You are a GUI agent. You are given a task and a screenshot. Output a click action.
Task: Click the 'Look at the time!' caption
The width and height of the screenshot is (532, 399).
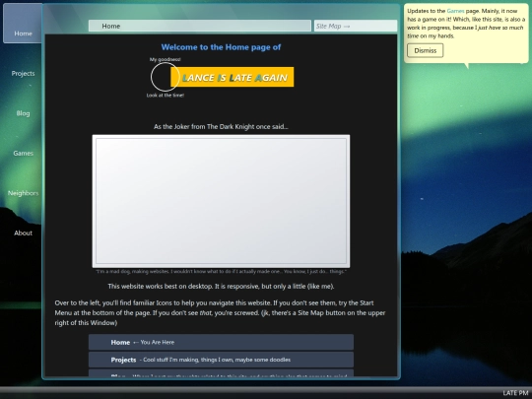click(x=166, y=96)
